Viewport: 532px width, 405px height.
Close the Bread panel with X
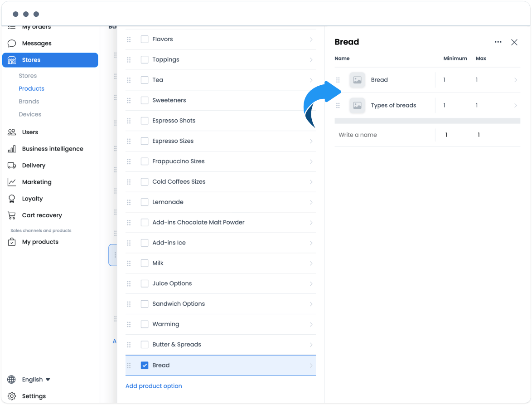pos(514,42)
